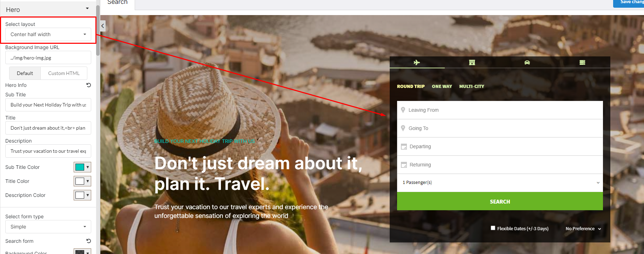Open the Select form type dropdown
Viewport: 644px width, 254px height.
coord(48,227)
